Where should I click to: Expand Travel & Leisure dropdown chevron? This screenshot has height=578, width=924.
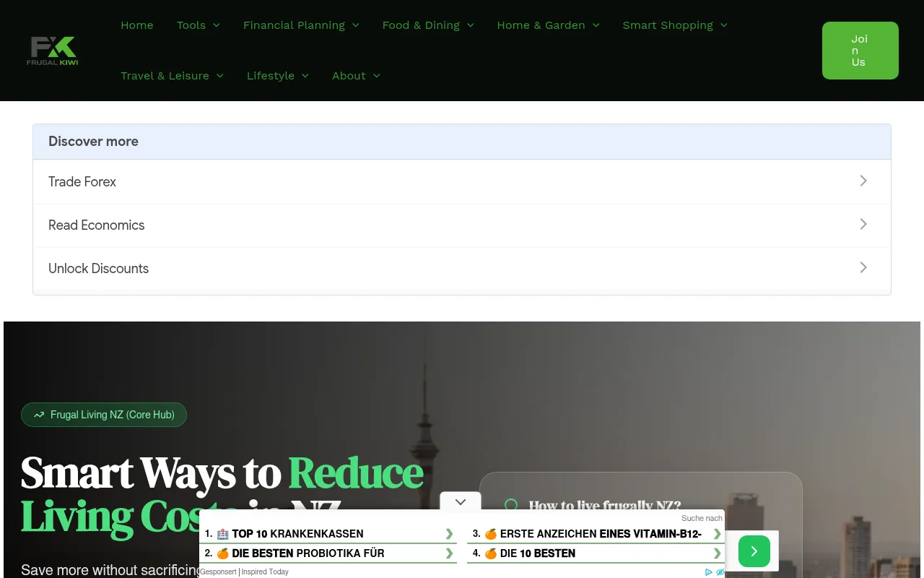pos(220,76)
